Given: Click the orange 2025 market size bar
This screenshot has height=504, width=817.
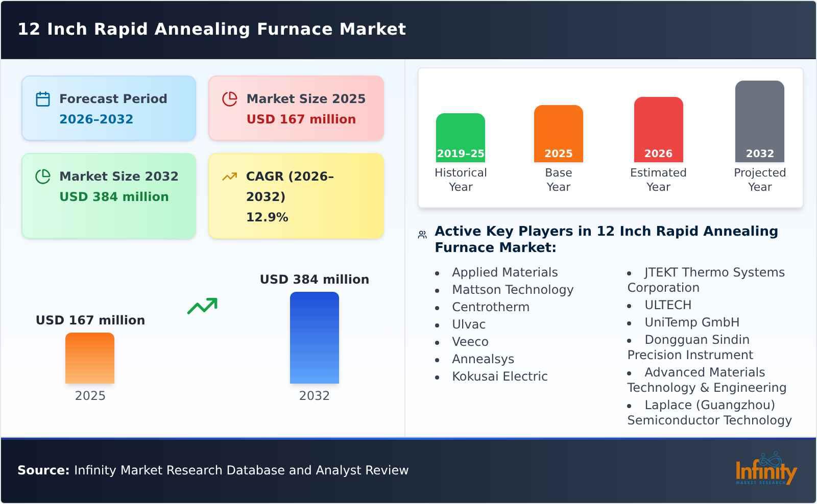Looking at the screenshot, I should click(90, 358).
